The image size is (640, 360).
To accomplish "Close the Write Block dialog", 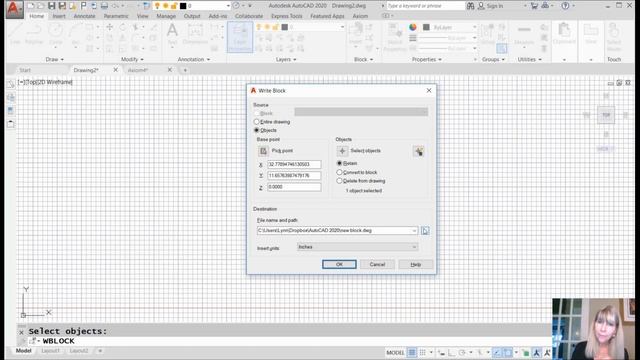I will click(x=429, y=91).
